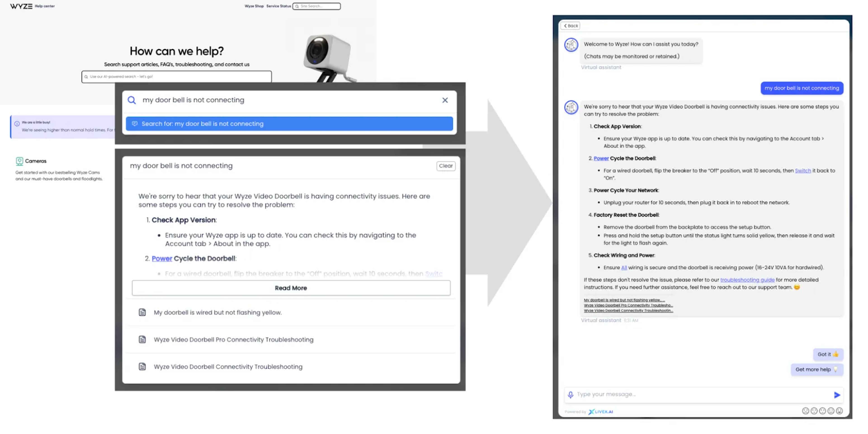The height and width of the screenshot is (434, 868).
Task: Open the Cameras category
Action: pos(35,161)
